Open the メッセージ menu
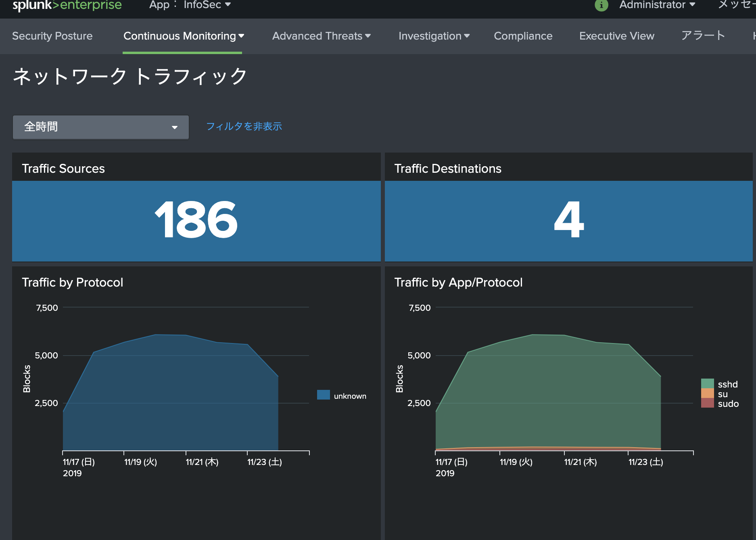756x540 pixels. click(x=737, y=5)
